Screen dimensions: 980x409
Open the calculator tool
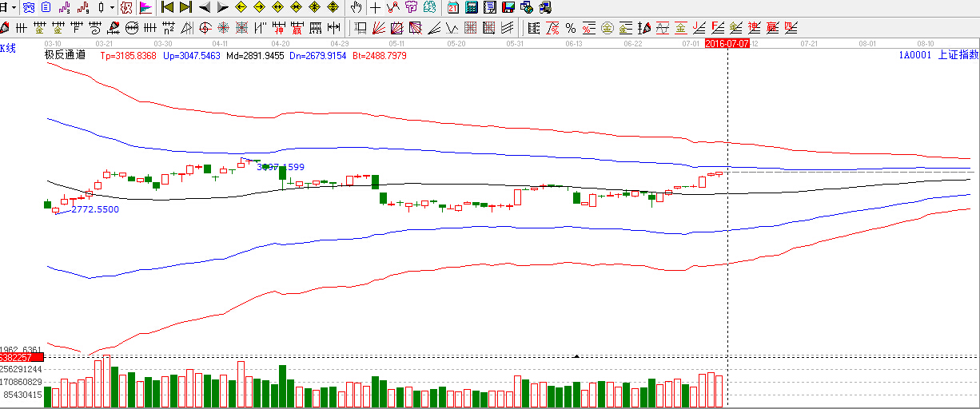[x=472, y=8]
